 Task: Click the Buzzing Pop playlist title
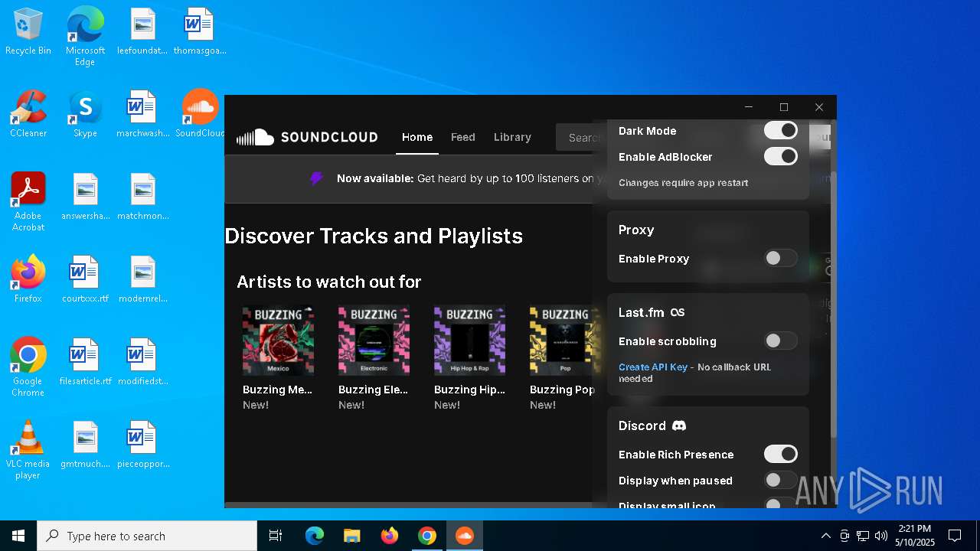point(562,390)
